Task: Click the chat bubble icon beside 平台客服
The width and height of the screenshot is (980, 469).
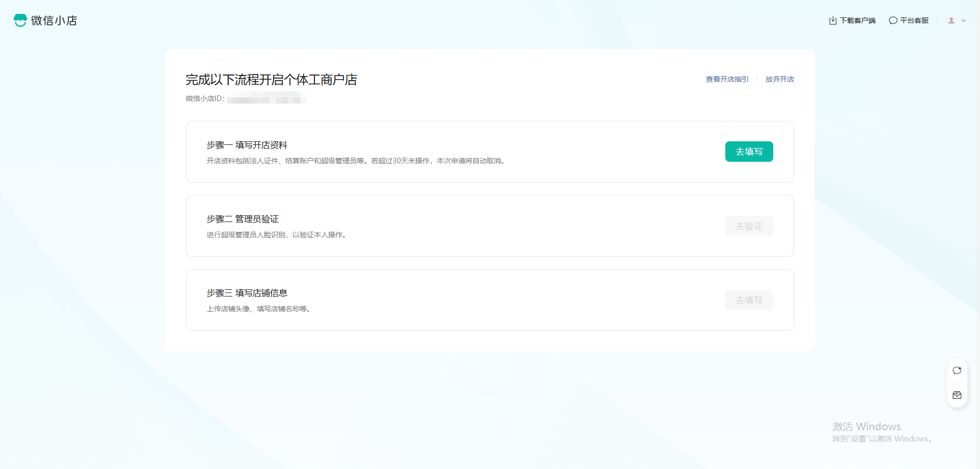Action: point(893,20)
